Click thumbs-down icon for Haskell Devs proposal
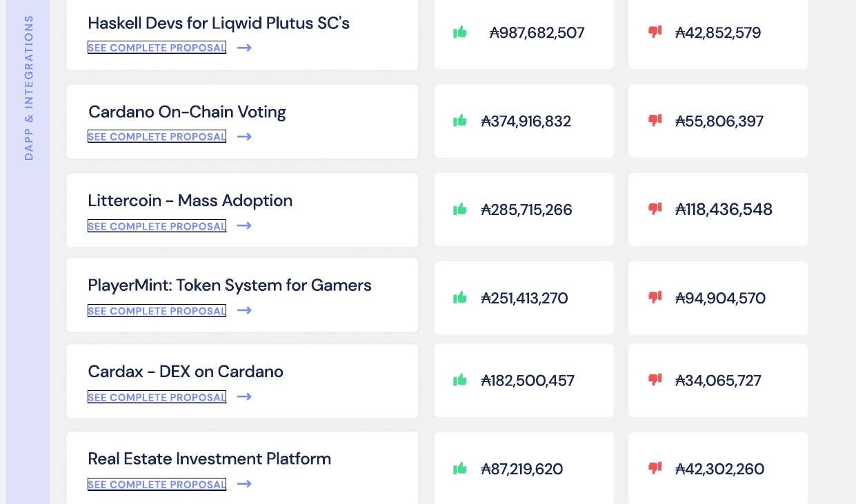The height and width of the screenshot is (504, 856). point(655,32)
